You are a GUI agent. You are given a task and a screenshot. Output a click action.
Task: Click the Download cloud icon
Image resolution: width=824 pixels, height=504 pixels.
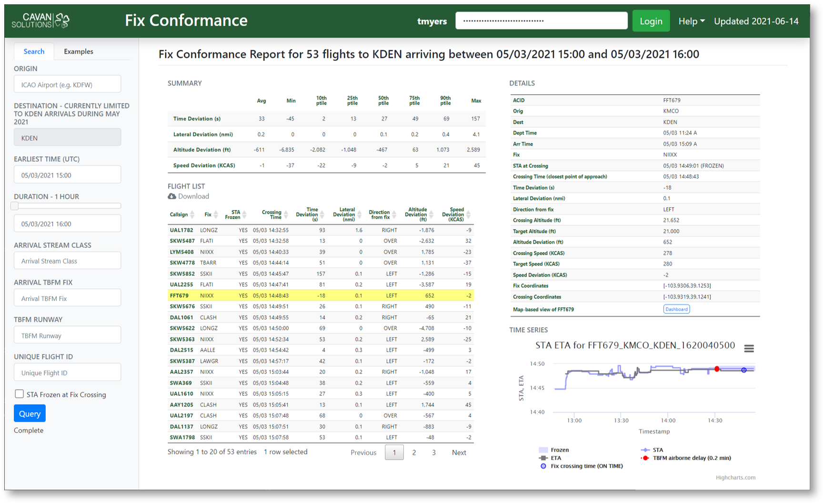[x=172, y=196]
